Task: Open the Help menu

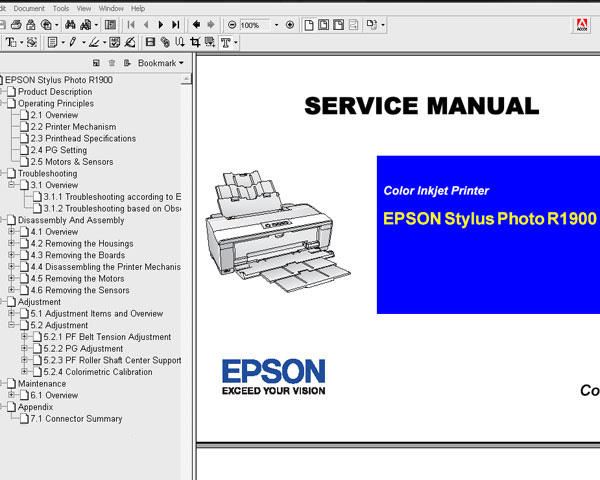Action: (x=138, y=8)
